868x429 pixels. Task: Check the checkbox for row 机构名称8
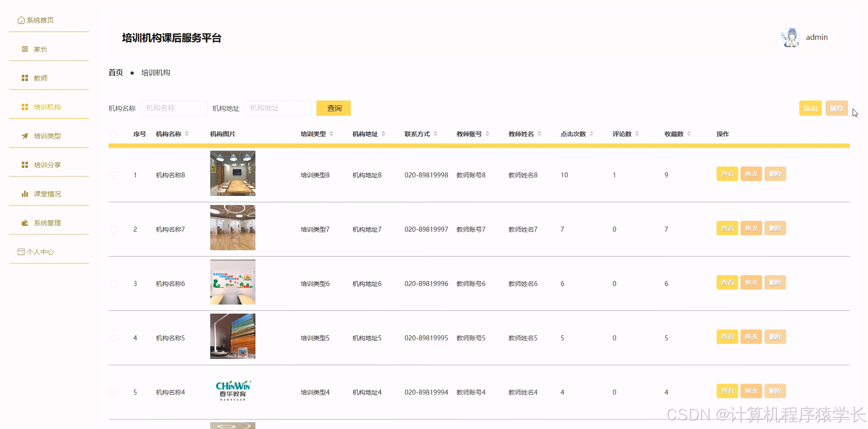(x=114, y=175)
